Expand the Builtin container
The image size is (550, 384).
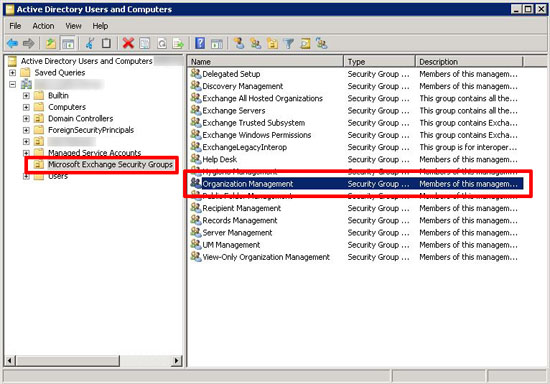click(26, 95)
